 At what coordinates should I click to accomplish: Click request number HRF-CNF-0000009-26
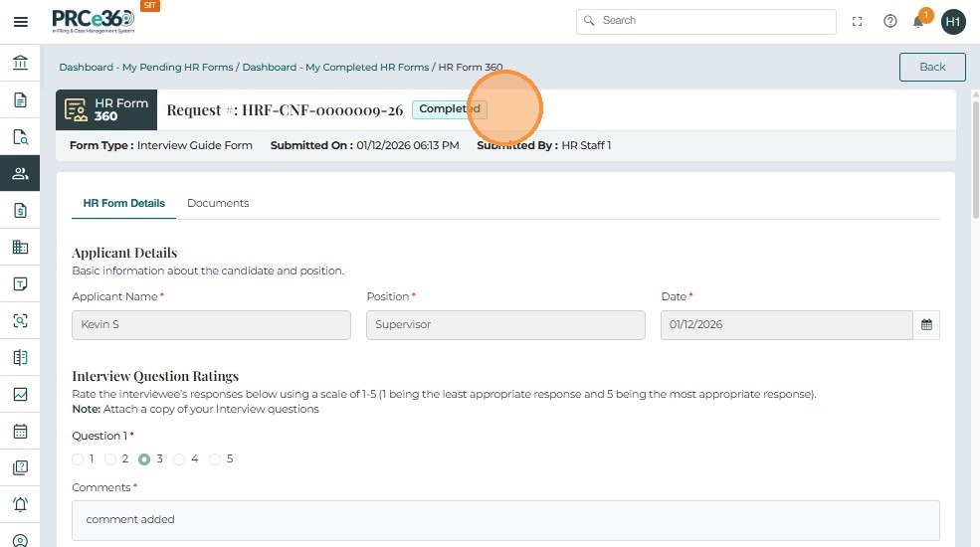point(322,110)
